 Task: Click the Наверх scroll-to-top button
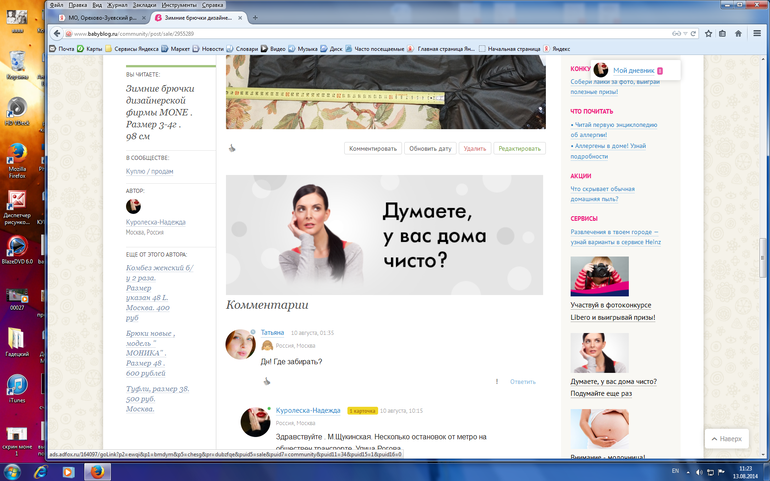pyautogui.click(x=726, y=439)
